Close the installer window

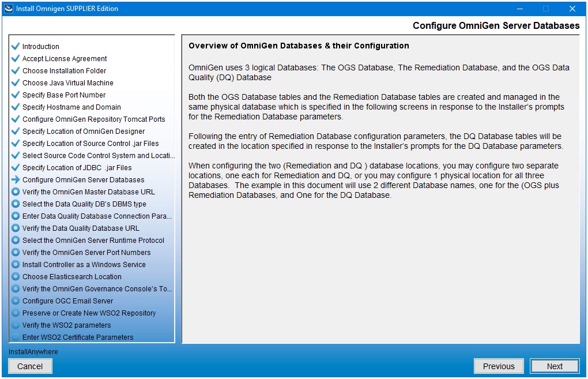(572, 8)
